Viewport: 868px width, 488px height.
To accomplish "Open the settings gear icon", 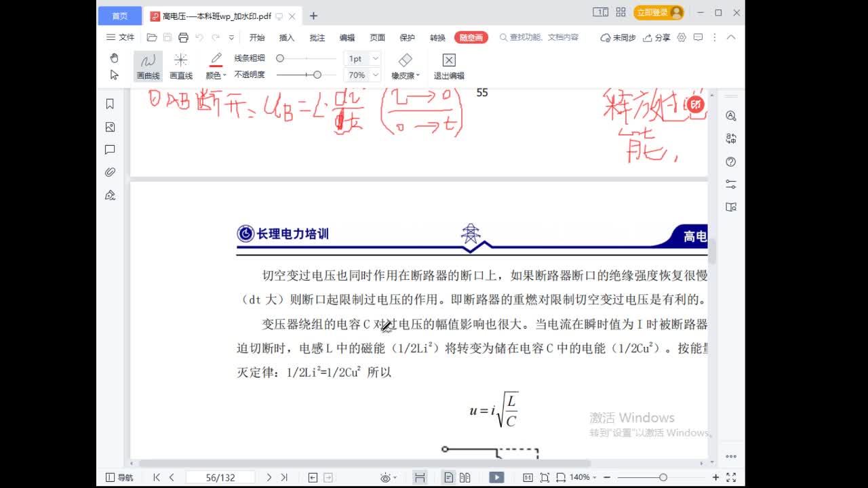I will tap(682, 38).
